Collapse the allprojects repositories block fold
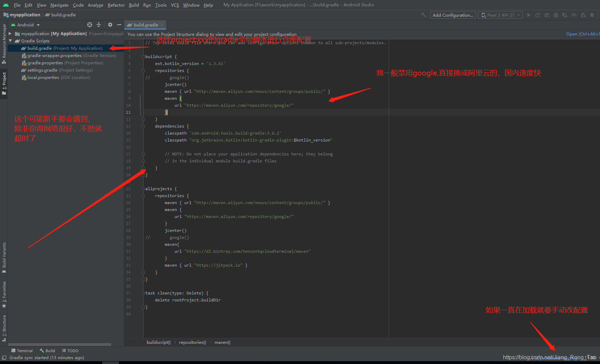The height and width of the screenshot is (364, 600). (x=143, y=196)
